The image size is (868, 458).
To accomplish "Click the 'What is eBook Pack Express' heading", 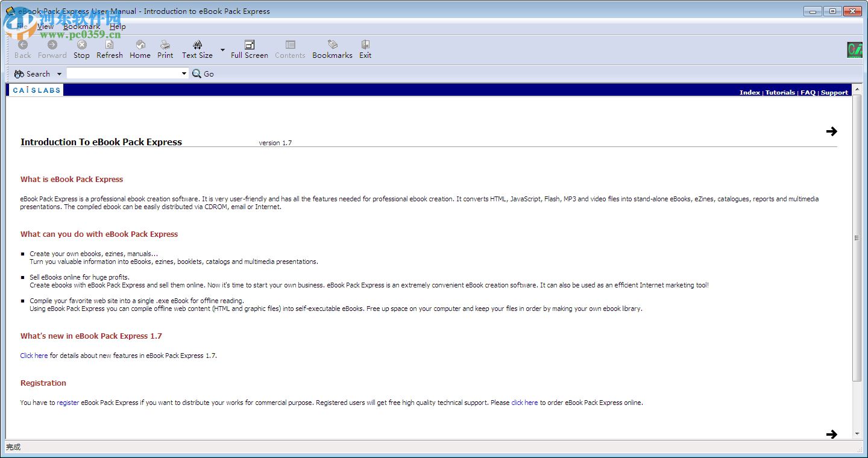I will pos(72,179).
